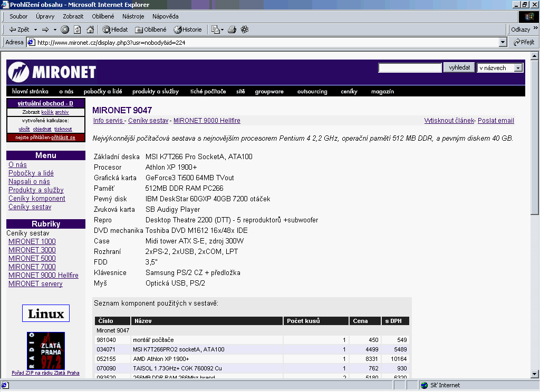This screenshot has width=540, height=392.
Task: Click the 'košík' cart link
Action: [x=47, y=112]
